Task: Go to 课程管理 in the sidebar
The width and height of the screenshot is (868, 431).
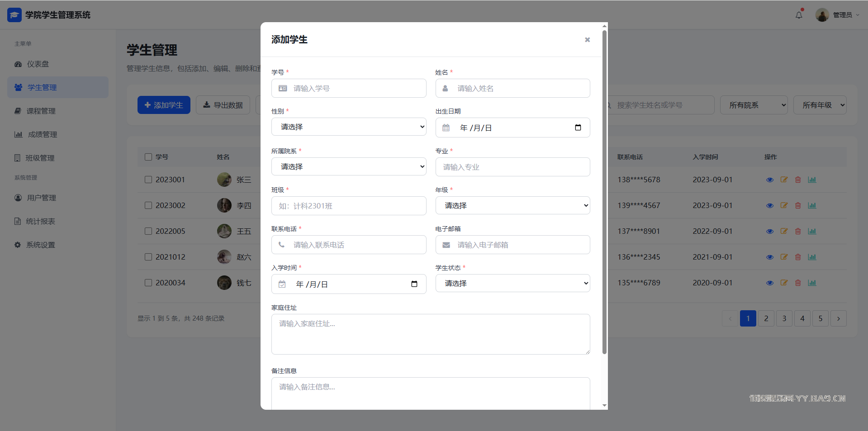Action: point(41,111)
